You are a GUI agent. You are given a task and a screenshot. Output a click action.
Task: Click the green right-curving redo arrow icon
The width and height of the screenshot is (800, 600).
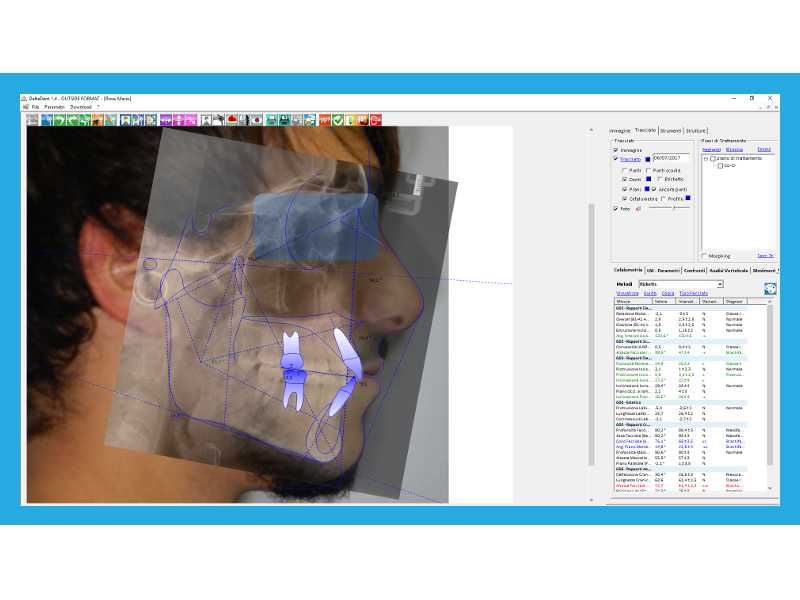pos(72,120)
